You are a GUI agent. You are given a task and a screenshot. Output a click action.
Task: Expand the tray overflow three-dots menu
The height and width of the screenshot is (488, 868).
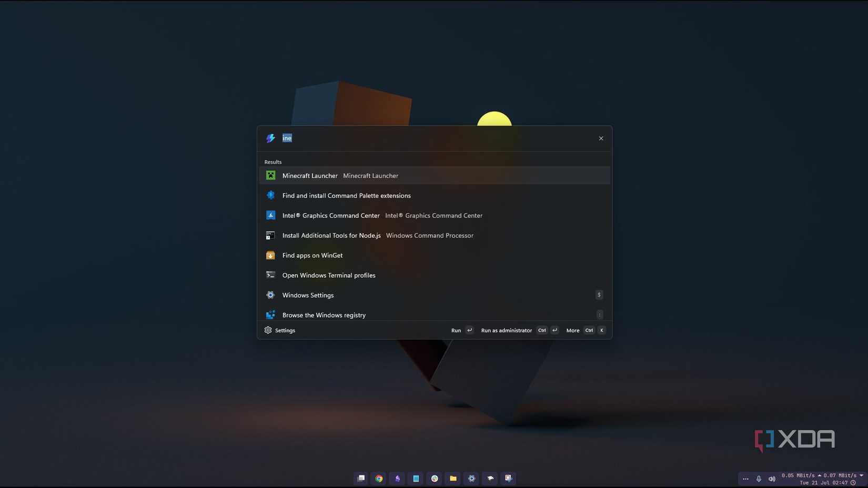pyautogui.click(x=745, y=479)
